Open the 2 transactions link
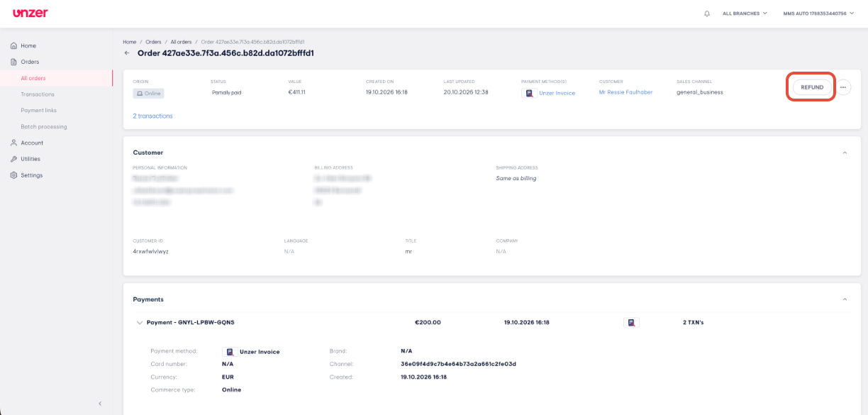Screen dimensions: 868x415 pyautogui.click(x=152, y=116)
